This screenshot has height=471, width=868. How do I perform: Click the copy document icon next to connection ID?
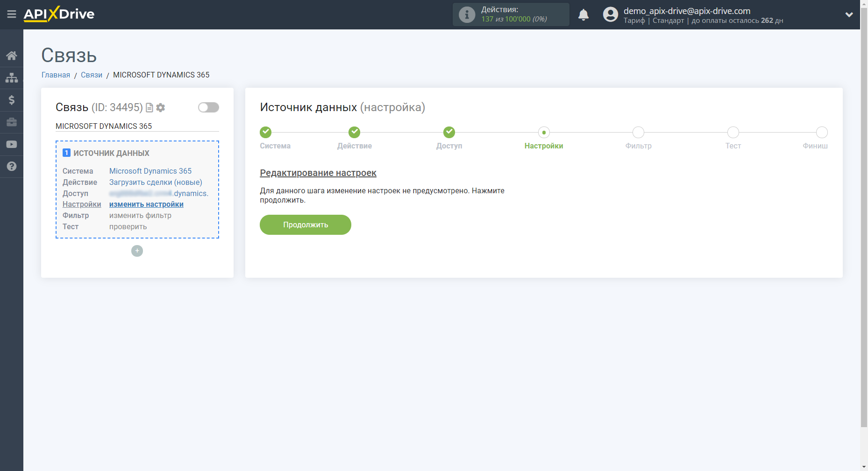(x=149, y=108)
